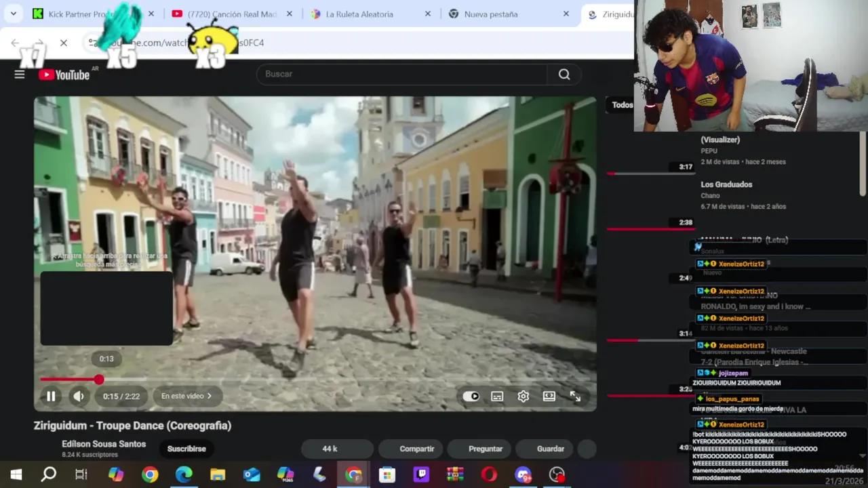
Task: Click the YouTube search magnifier button
Action: [564, 74]
